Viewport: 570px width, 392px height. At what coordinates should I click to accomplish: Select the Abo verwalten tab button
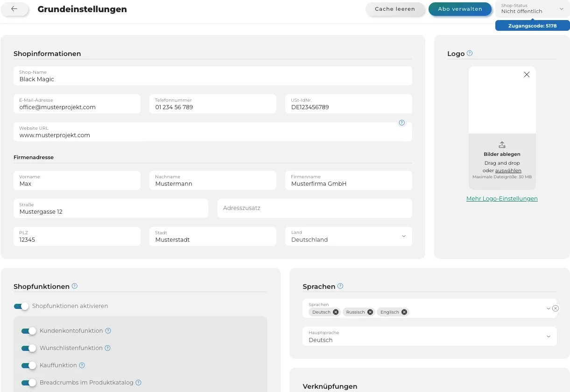pos(460,9)
